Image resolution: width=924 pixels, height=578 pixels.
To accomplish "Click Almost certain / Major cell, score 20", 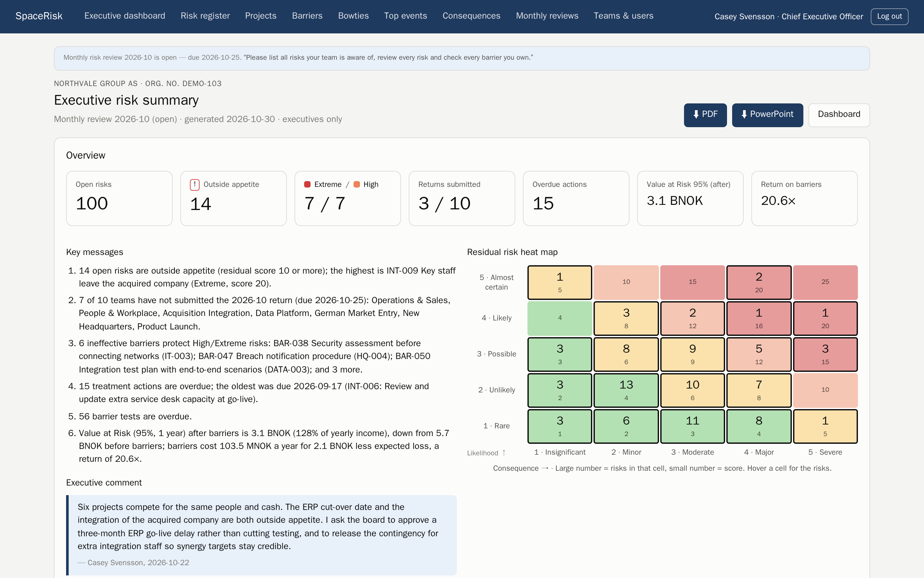I will [x=759, y=283].
